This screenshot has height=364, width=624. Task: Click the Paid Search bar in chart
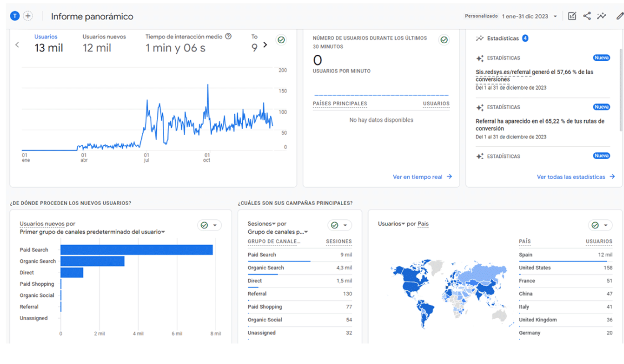[136, 250]
